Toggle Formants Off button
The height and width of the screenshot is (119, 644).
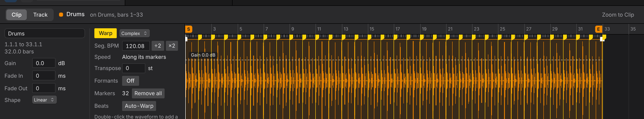click(130, 81)
